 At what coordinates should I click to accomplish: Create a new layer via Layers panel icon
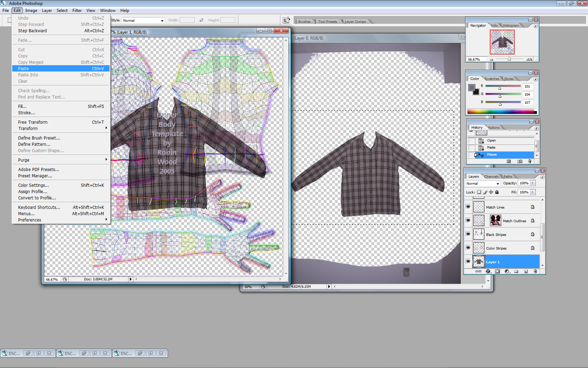(x=526, y=271)
